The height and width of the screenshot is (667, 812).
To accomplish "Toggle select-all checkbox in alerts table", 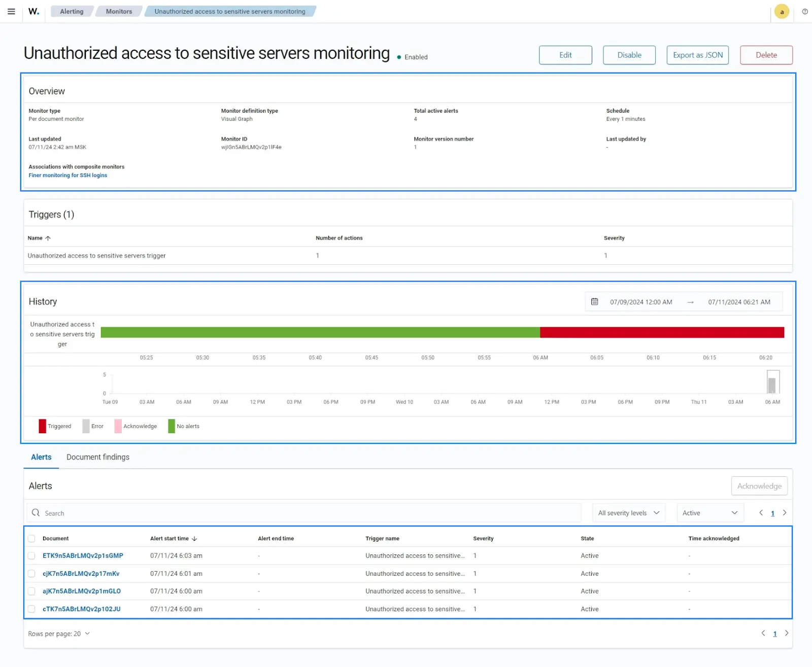I will (x=31, y=539).
